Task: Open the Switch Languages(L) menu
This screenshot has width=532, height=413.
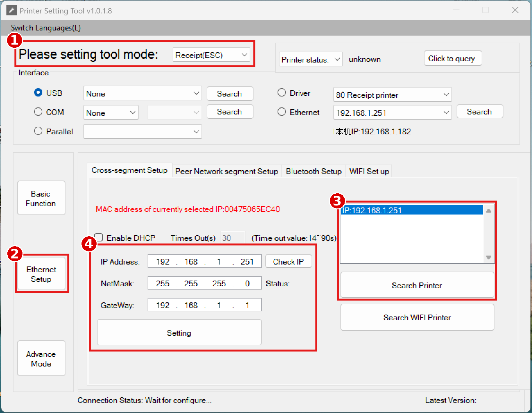Action: [x=46, y=28]
